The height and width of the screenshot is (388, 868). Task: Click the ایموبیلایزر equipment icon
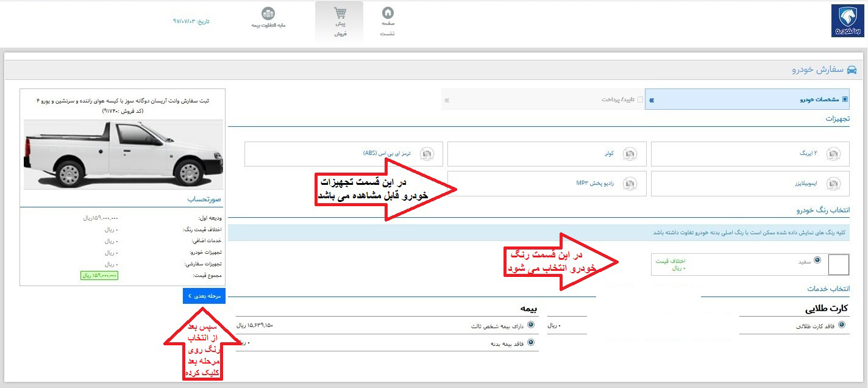pos(833,184)
